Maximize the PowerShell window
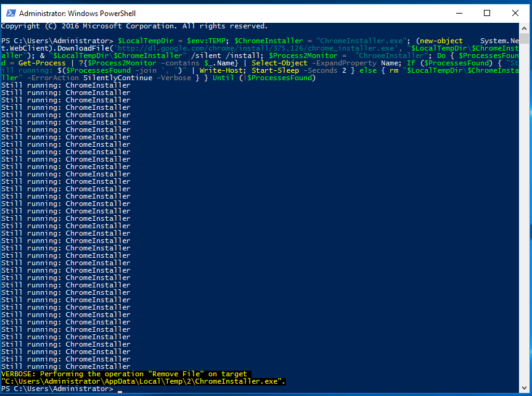This screenshot has width=532, height=396. coord(486,12)
